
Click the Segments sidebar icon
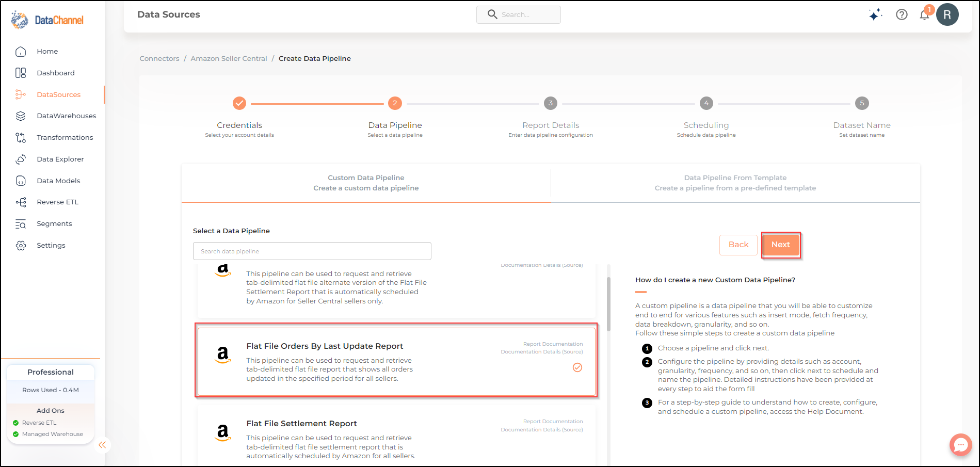[21, 224]
